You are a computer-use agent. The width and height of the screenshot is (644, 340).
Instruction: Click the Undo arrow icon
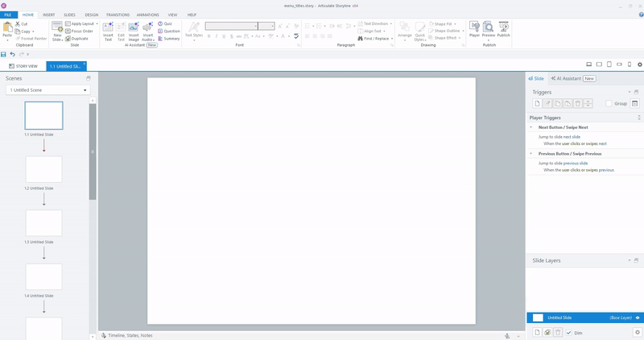[12, 54]
